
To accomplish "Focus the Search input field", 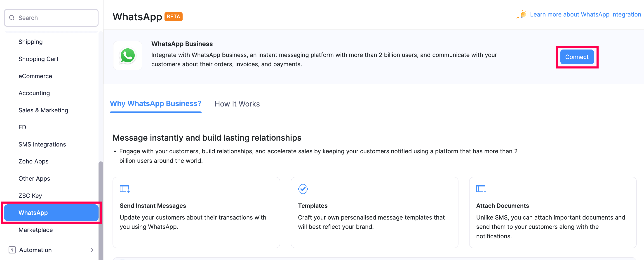I will click(x=51, y=18).
